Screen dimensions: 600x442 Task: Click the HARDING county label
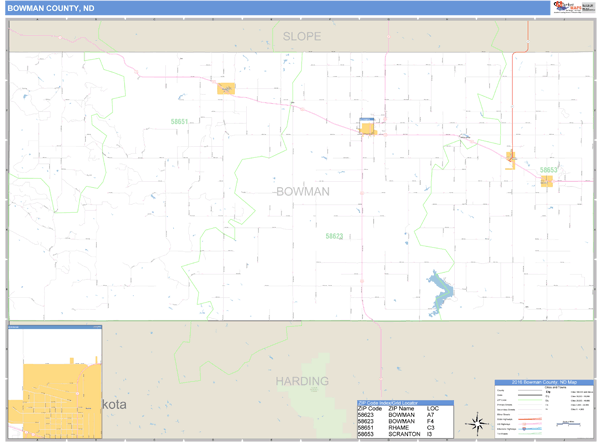301,382
